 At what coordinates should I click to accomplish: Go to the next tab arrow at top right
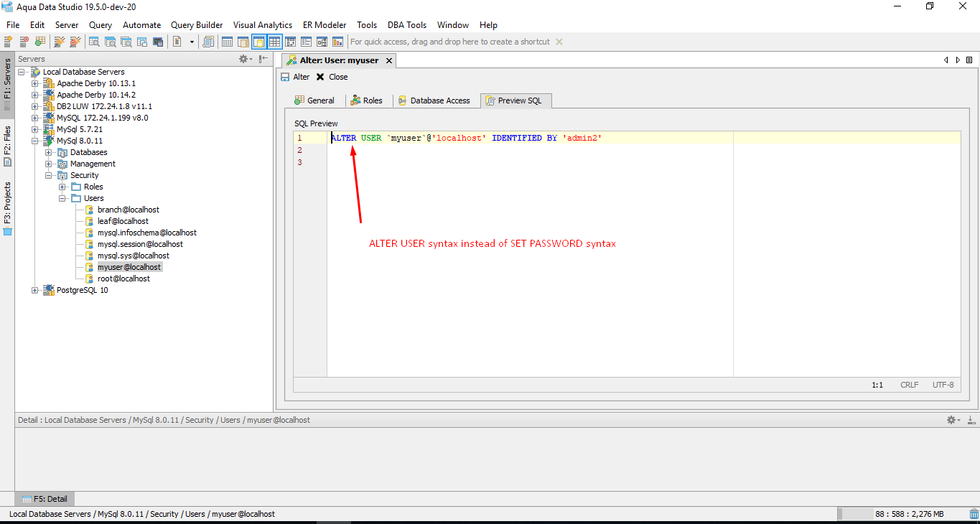[x=958, y=60]
